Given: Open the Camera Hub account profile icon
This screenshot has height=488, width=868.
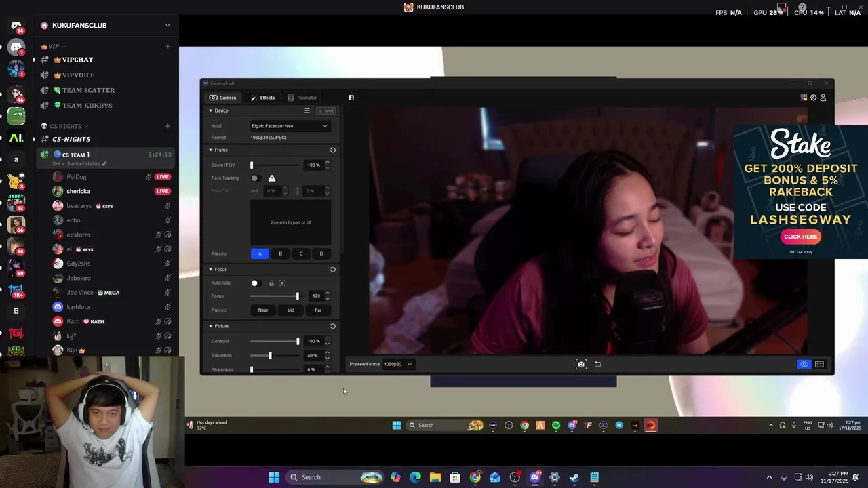Looking at the screenshot, I should click(823, 98).
